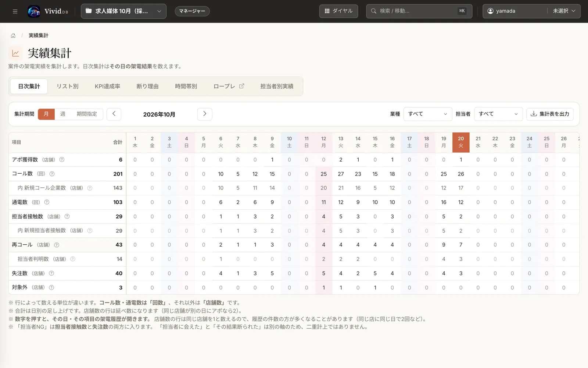Click the search / move field
Image resolution: width=588 pixels, height=368 pixels.
[x=419, y=11]
